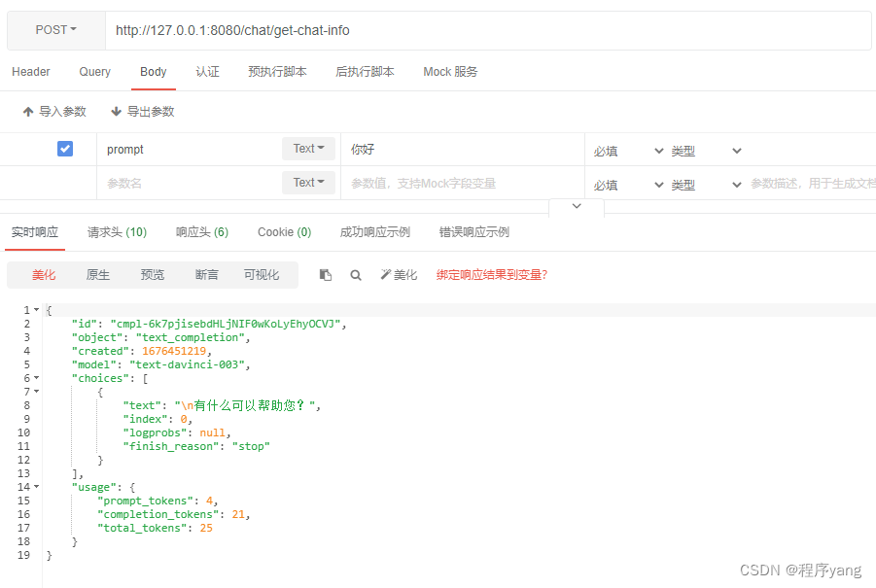Select the 美化 view mode tab
876x588 pixels.
click(44, 275)
